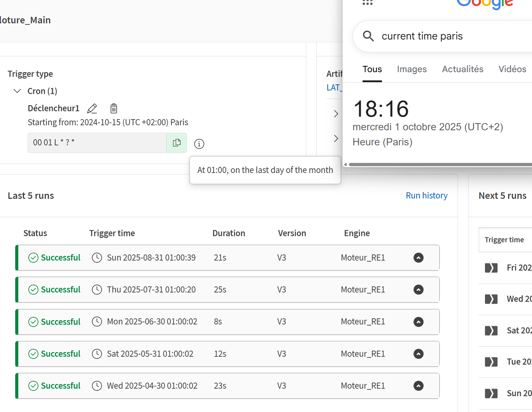Screen dimensions: 532x412
Task: Click the clock icon on the Wed 2025-04-30 run
Action: (97, 386)
